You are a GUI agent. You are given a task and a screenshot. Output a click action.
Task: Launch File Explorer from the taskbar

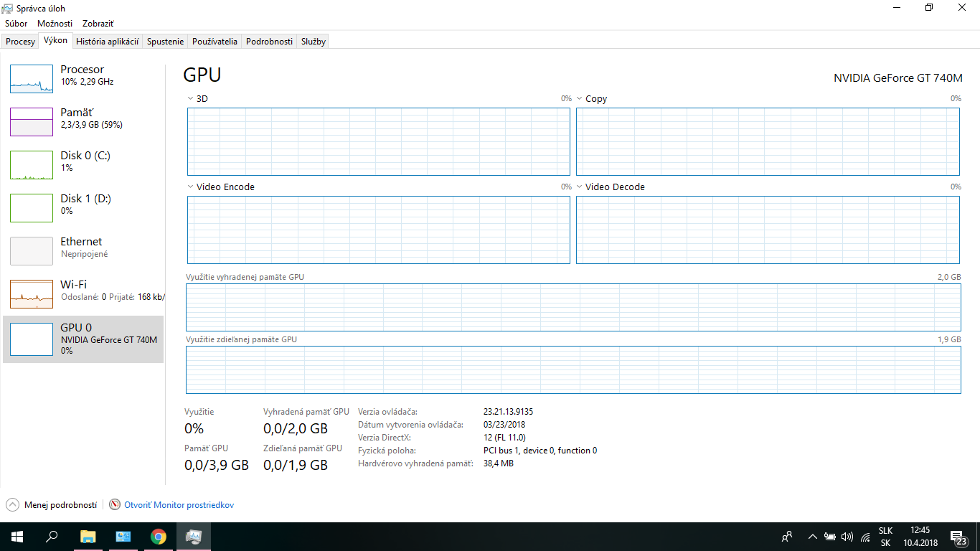click(88, 536)
